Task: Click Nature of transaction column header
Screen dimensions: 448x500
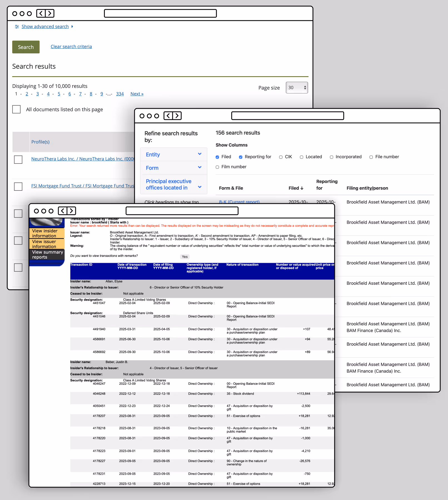Action: (242, 265)
